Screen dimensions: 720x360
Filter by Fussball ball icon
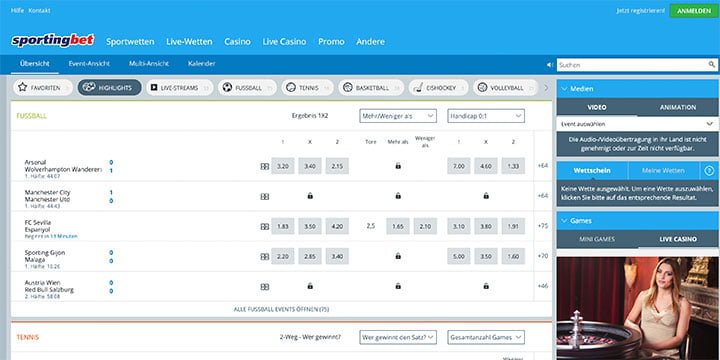pos(248,88)
